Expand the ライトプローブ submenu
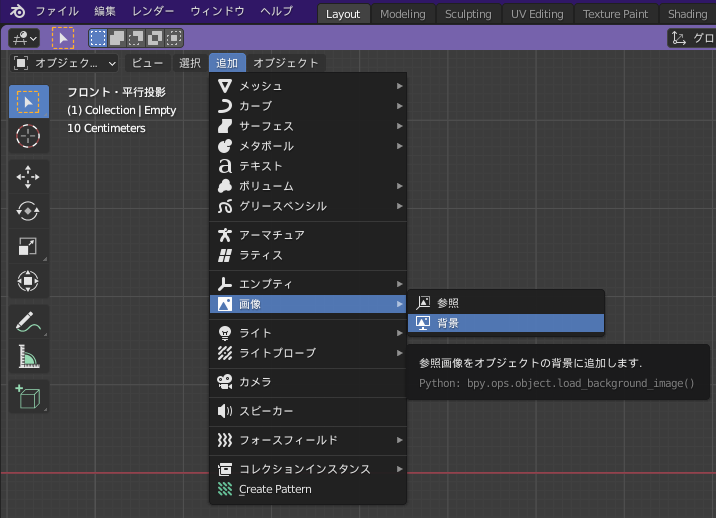Viewport: 716px width, 518px height. (x=308, y=353)
